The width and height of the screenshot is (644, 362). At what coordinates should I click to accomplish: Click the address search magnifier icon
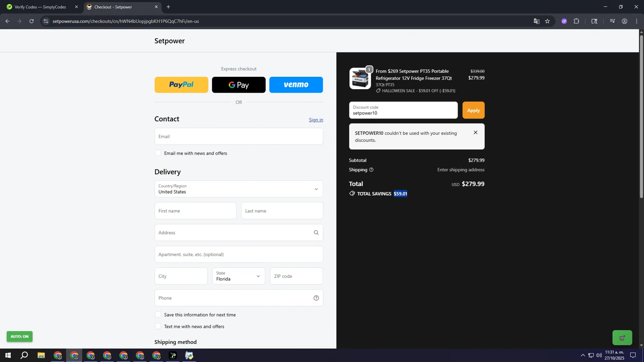316,233
